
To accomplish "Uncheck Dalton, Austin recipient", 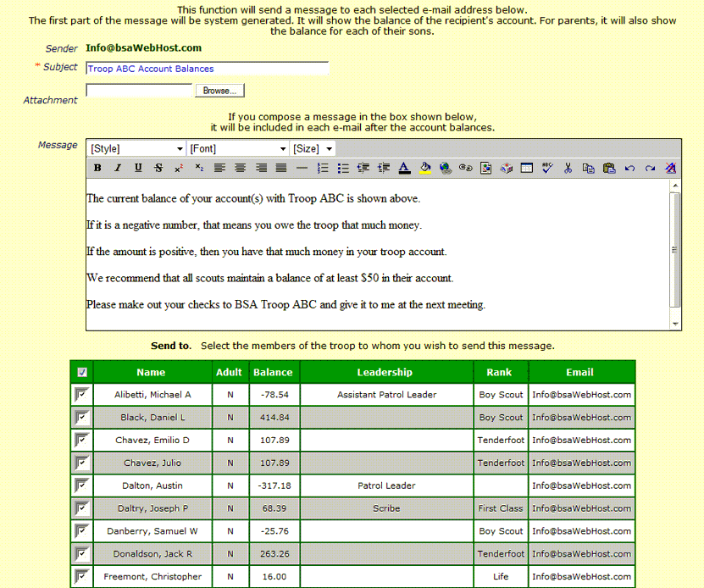I will coord(82,485).
